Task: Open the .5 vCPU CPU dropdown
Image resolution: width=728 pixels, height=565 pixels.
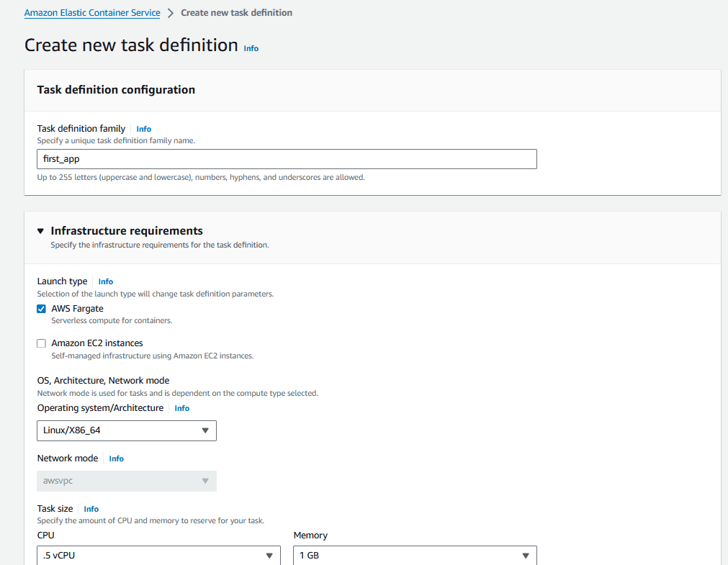Action: 159,555
